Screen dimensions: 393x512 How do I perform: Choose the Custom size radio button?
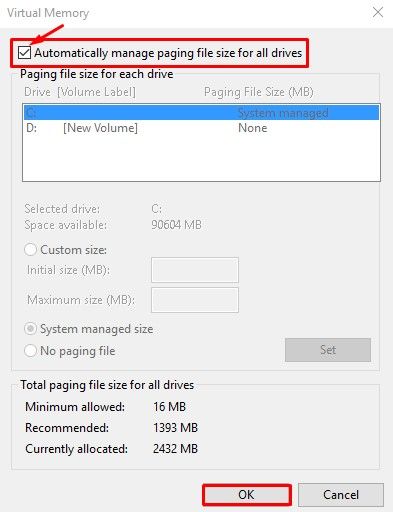pyautogui.click(x=30, y=250)
